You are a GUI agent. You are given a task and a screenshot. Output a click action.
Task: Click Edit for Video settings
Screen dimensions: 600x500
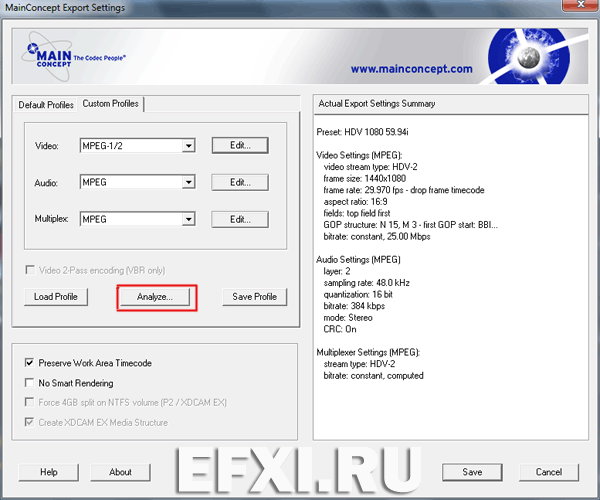(x=240, y=145)
